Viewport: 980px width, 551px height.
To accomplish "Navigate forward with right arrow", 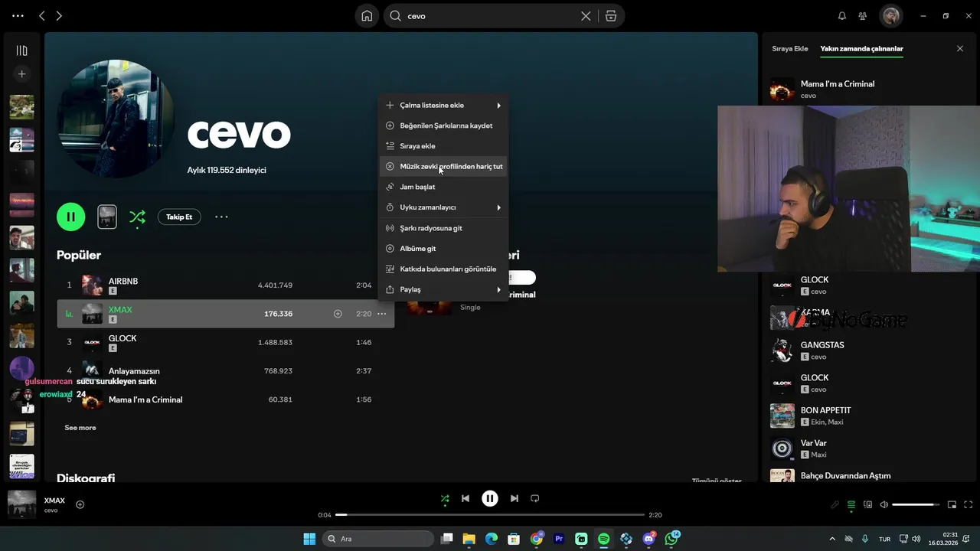I will click(59, 15).
